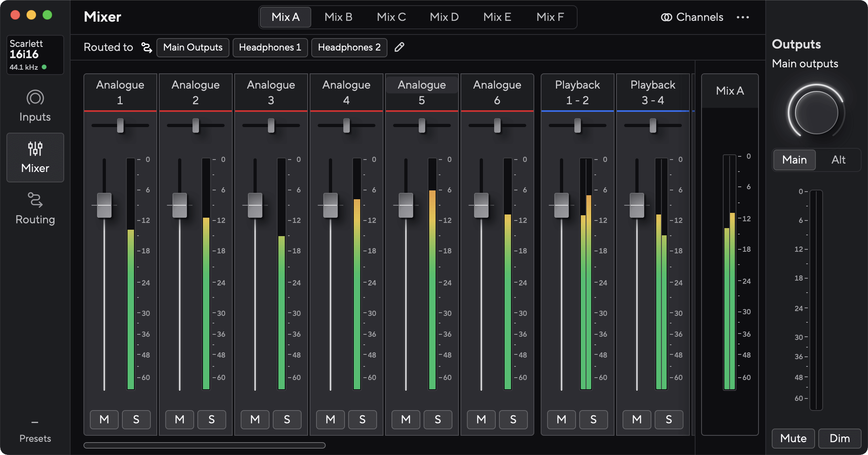868x455 pixels.
Task: Click Analogue 5 pan slider handle
Action: [x=422, y=125]
